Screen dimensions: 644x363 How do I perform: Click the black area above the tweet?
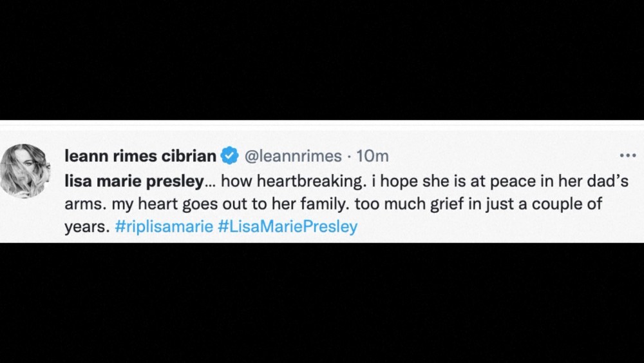pyautogui.click(x=322, y=59)
